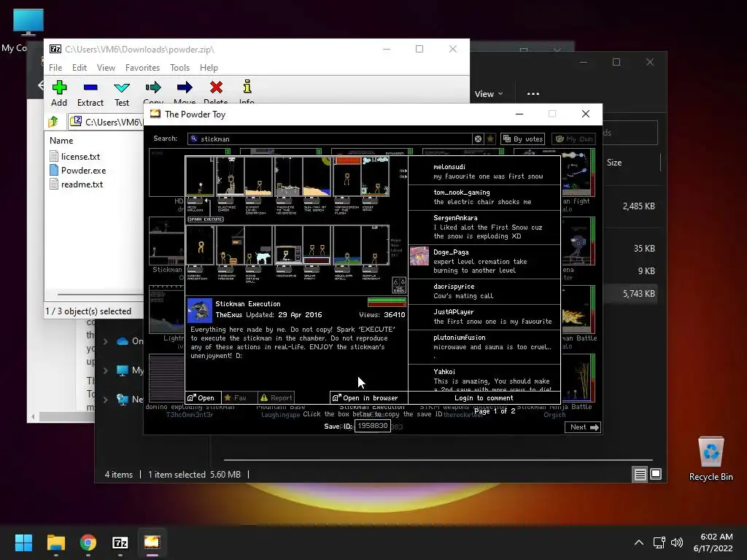The width and height of the screenshot is (747, 560).
Task: Click the Add button in 7-Zip toolbar
Action: point(59,93)
